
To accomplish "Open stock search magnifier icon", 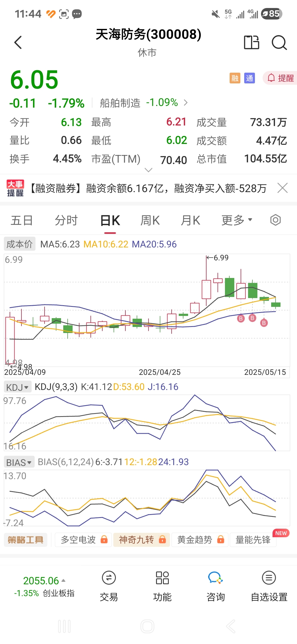I will tap(279, 43).
